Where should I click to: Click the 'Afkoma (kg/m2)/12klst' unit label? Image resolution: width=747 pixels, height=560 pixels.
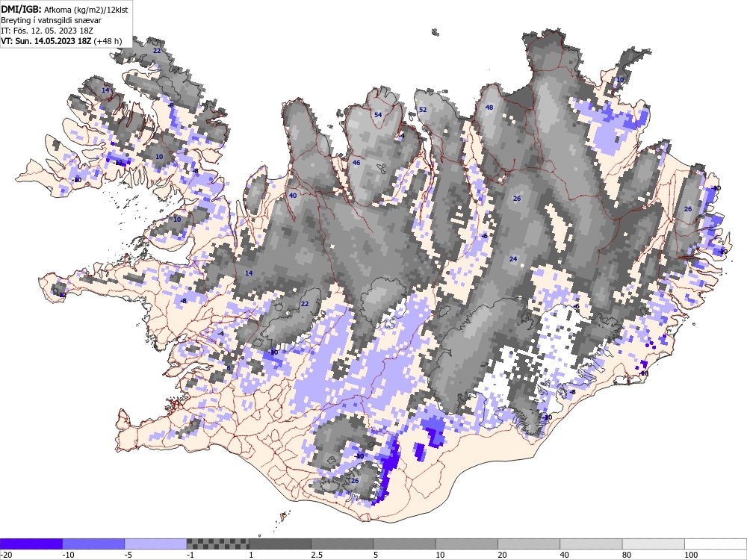tap(87, 10)
